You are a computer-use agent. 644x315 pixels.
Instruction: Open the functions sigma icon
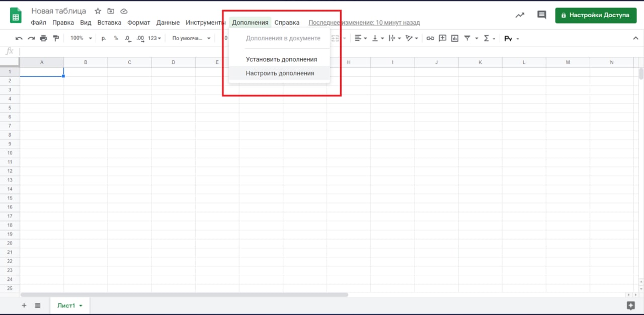486,38
